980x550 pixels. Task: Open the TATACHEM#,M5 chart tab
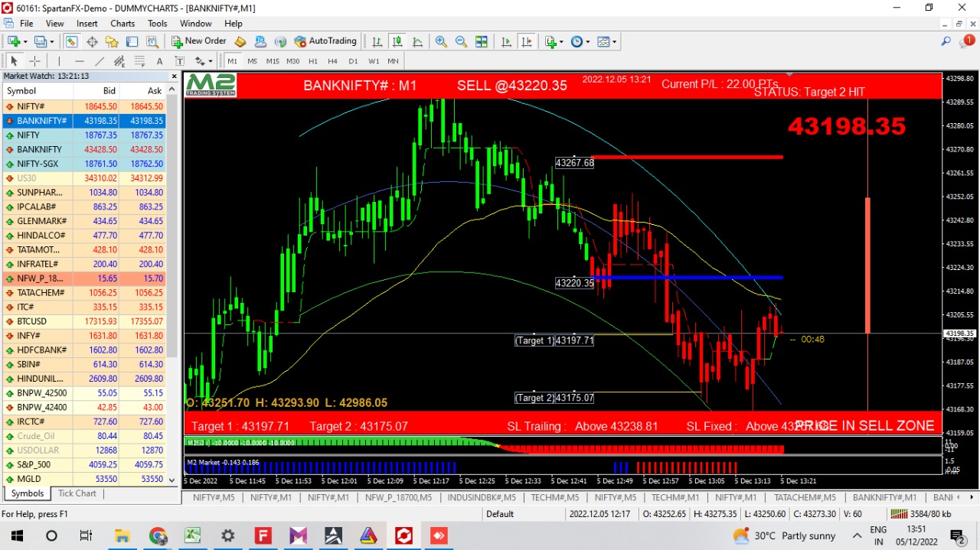(805, 497)
